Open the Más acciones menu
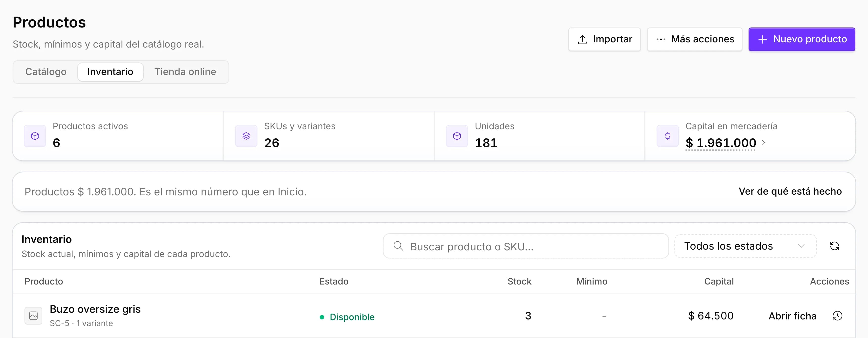This screenshot has width=868, height=338. click(694, 39)
